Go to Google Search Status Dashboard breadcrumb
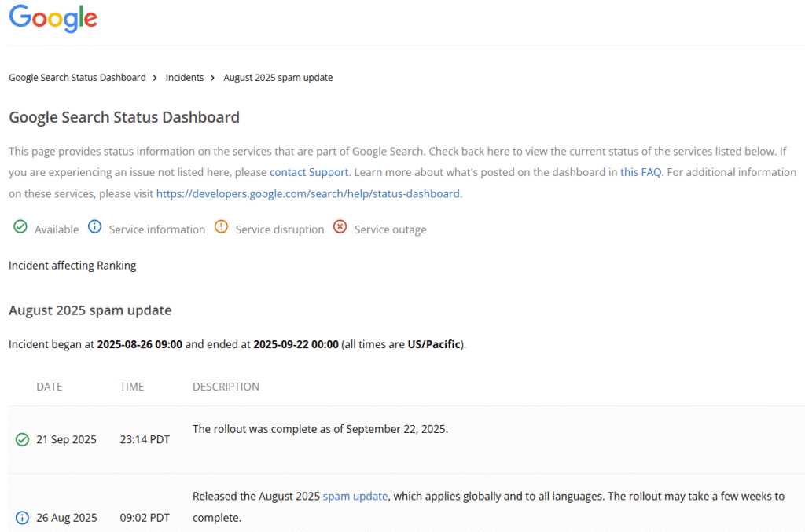 pos(77,78)
